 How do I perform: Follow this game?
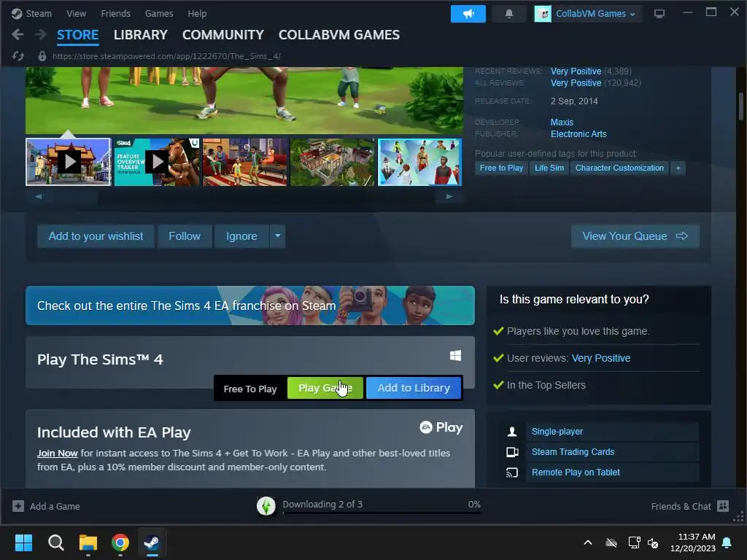click(185, 236)
